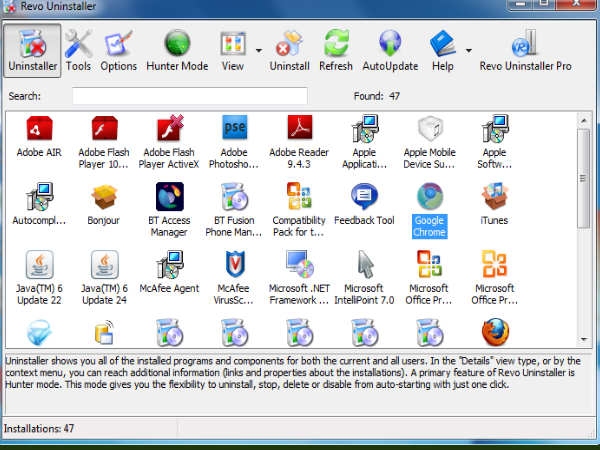Click the "Found: 47" count label
Image resolution: width=600 pixels, height=450 pixels.
click(377, 96)
